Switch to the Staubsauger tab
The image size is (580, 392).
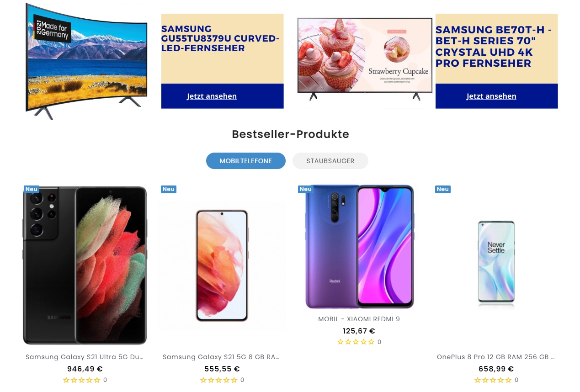pyautogui.click(x=330, y=161)
